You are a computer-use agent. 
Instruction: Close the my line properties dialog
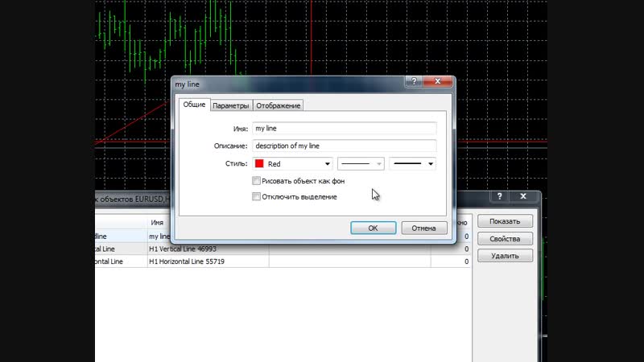pyautogui.click(x=437, y=82)
